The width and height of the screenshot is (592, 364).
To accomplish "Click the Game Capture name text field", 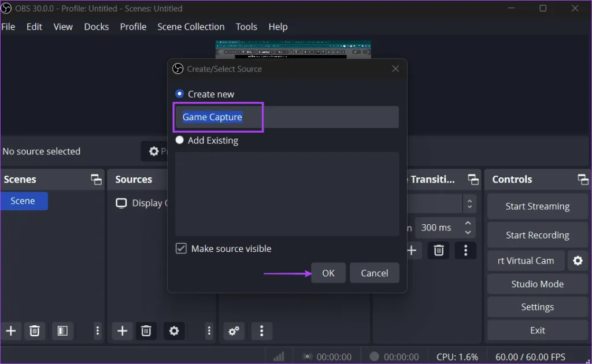I will [x=287, y=117].
